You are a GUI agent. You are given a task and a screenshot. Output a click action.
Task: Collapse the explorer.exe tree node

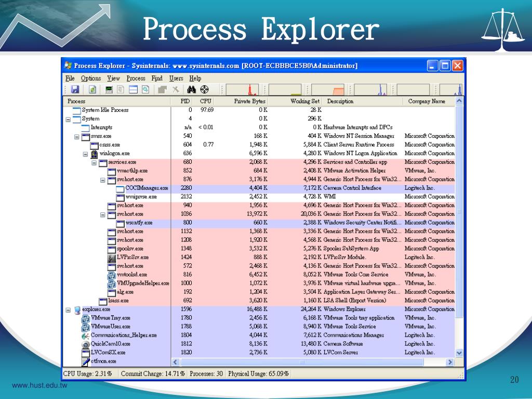[x=68, y=310]
